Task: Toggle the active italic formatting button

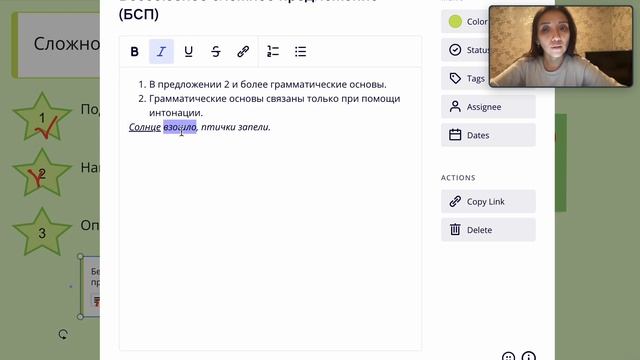Action: pyautogui.click(x=161, y=51)
